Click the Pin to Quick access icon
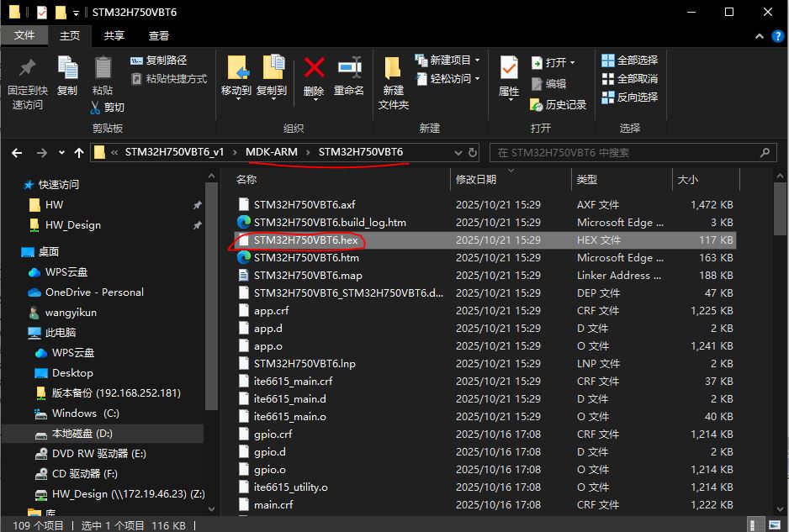The height and width of the screenshot is (532, 789). [27, 67]
